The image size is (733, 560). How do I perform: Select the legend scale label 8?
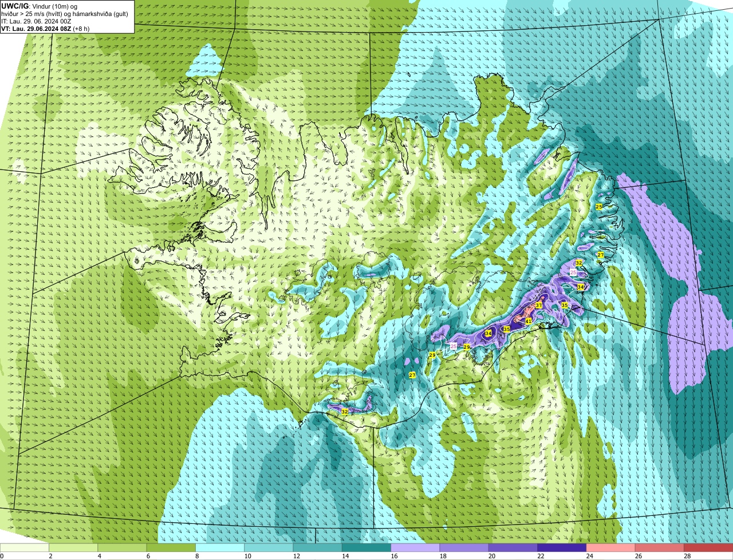pos(197,556)
